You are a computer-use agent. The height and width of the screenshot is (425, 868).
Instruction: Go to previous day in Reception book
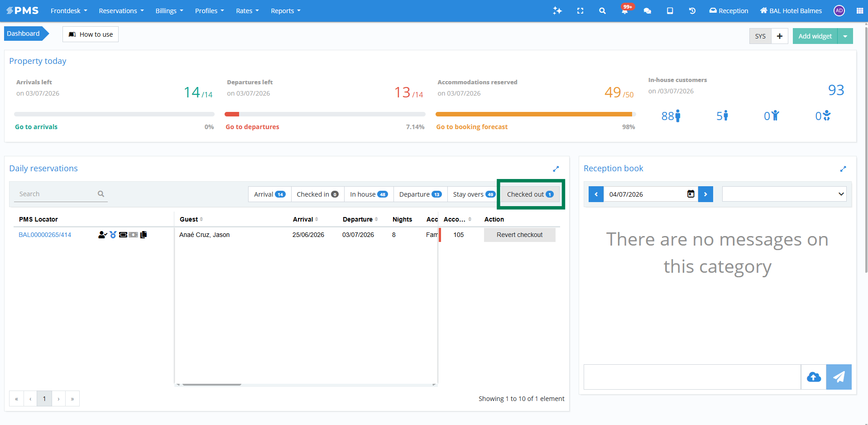pyautogui.click(x=596, y=194)
